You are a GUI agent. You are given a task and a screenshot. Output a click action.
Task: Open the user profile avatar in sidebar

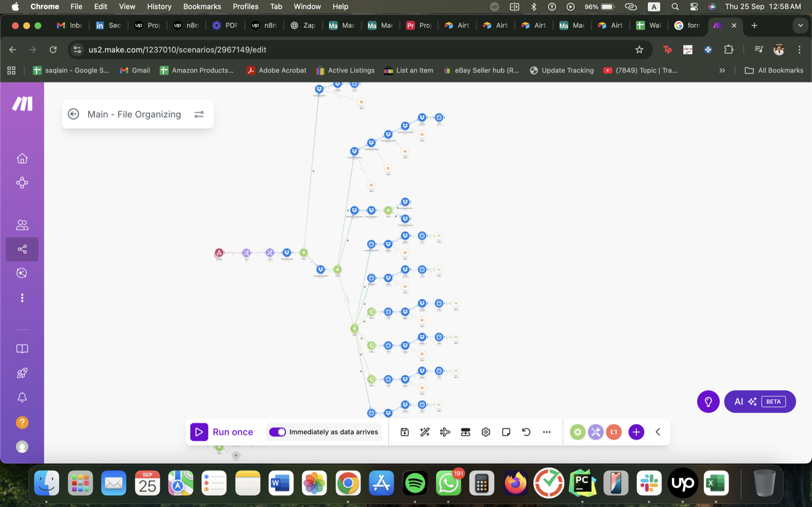click(x=22, y=447)
